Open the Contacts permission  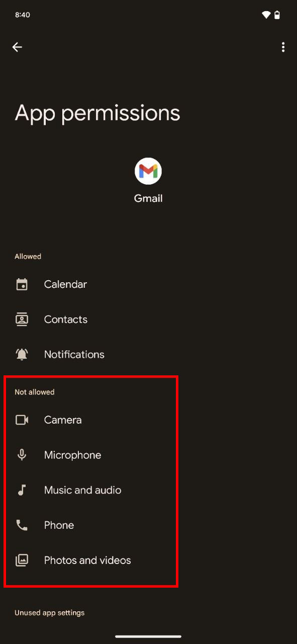[x=148, y=319]
